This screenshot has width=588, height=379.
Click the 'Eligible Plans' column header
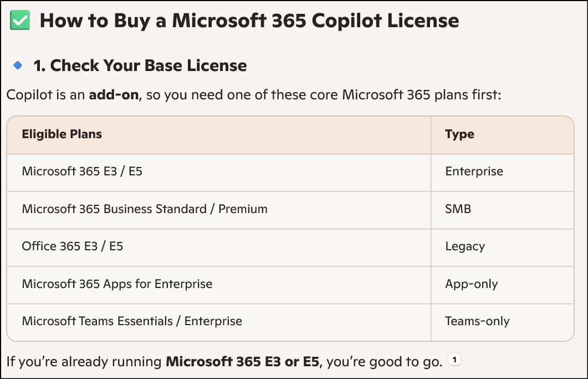tap(62, 134)
